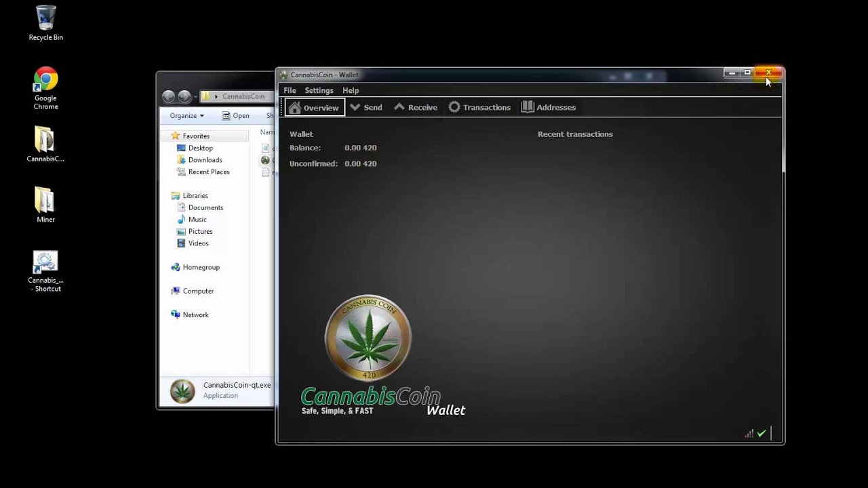The image size is (868, 488).
Task: Click the Unconfirmed value 0.00 420
Action: coord(360,163)
